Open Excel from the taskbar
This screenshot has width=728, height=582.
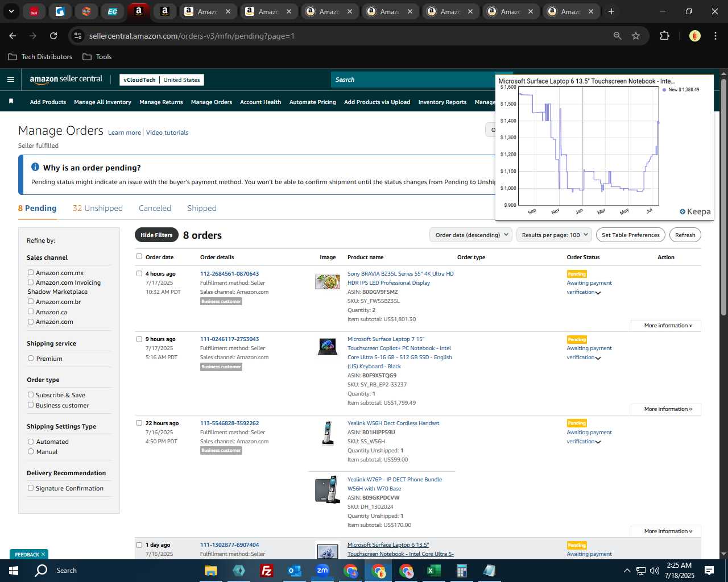pos(433,570)
